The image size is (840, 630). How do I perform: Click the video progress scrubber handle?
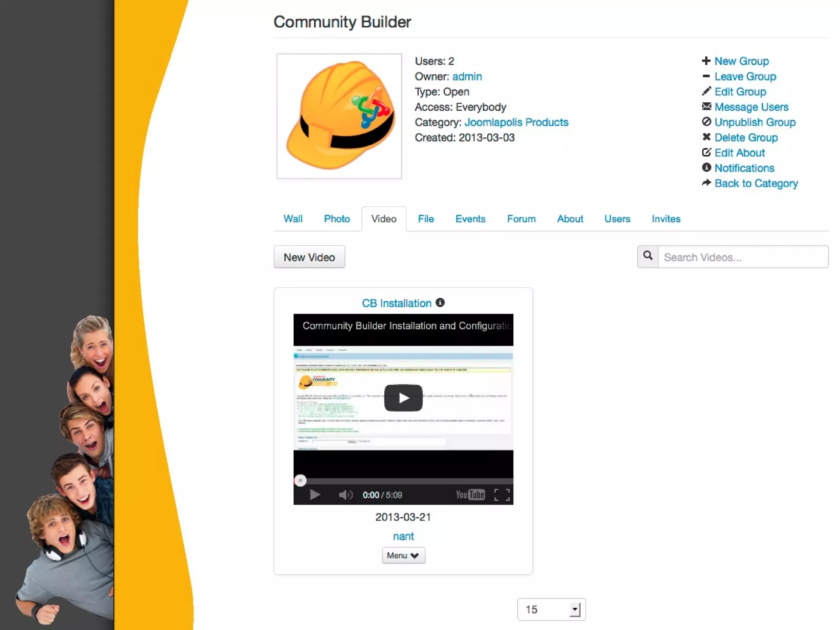(x=300, y=480)
